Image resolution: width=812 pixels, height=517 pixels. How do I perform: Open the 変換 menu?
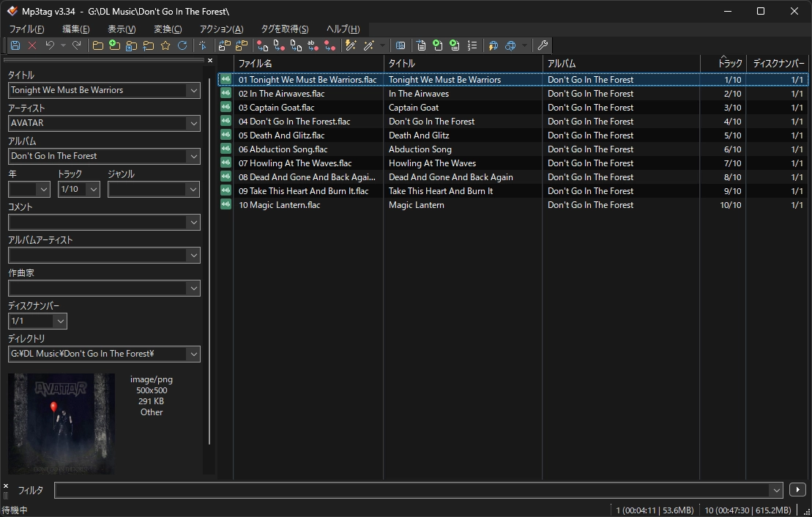pos(167,29)
